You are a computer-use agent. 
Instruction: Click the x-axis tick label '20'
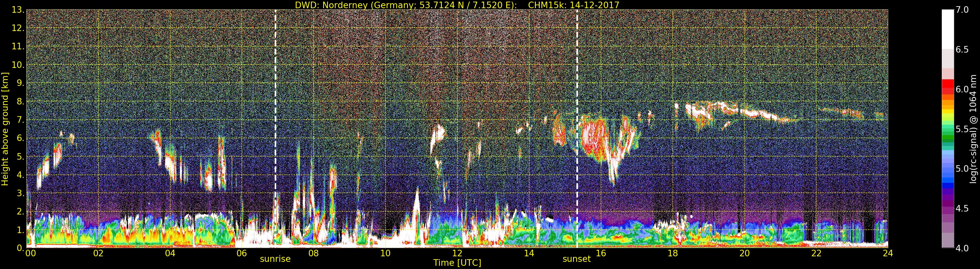click(x=745, y=253)
